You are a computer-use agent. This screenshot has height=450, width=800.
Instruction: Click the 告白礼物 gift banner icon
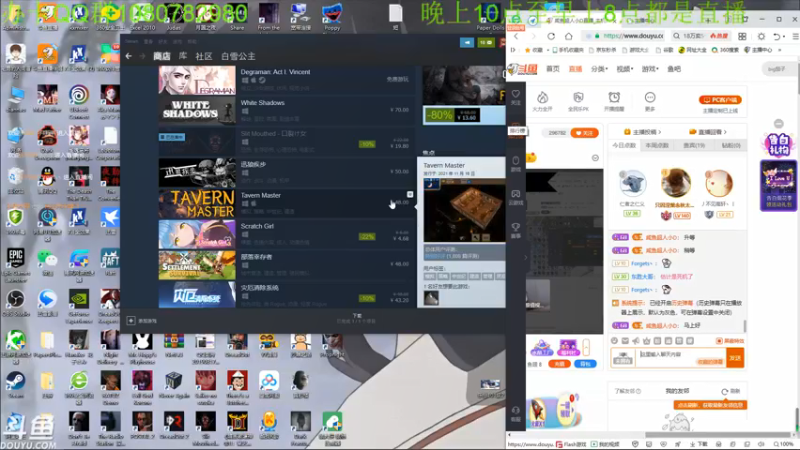tap(778, 145)
